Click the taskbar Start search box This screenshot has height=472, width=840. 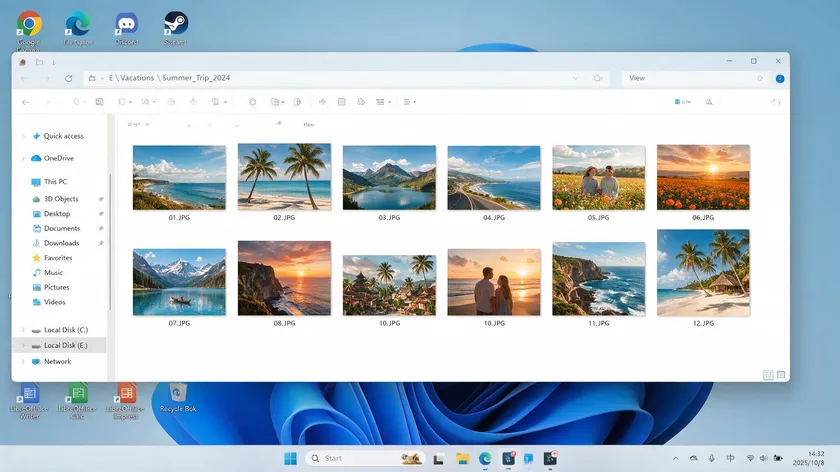pos(365,459)
